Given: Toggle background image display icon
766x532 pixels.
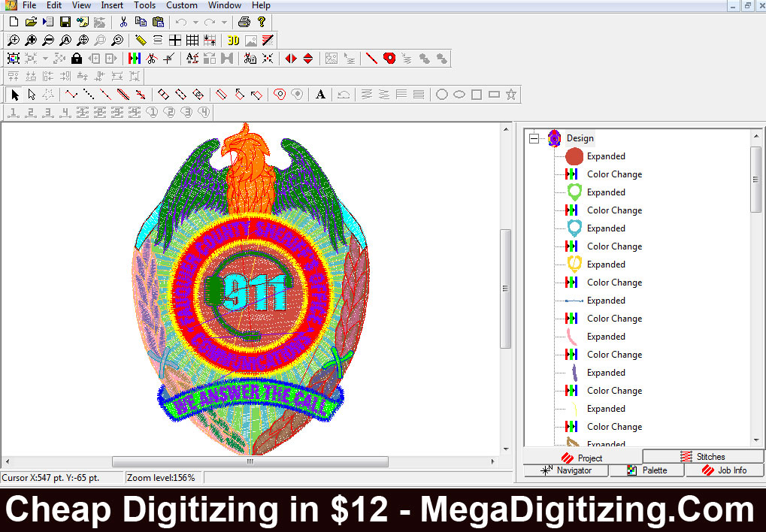Looking at the screenshot, I should [x=250, y=41].
